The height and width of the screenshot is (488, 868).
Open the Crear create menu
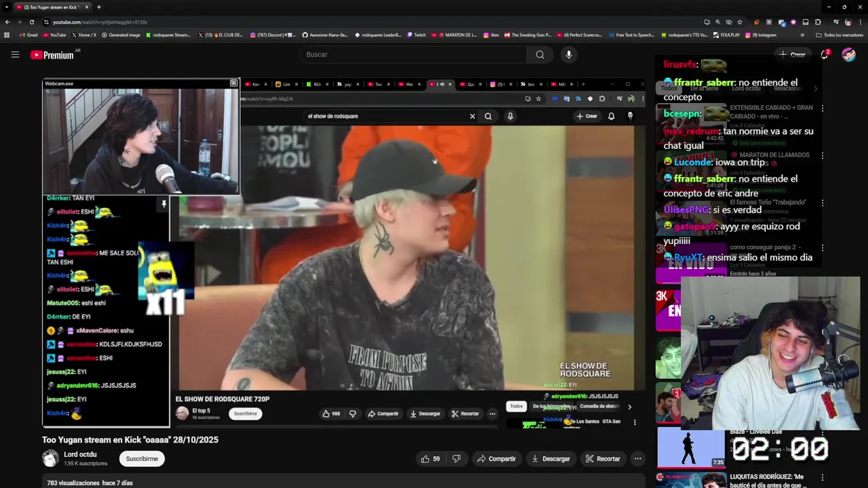point(792,55)
